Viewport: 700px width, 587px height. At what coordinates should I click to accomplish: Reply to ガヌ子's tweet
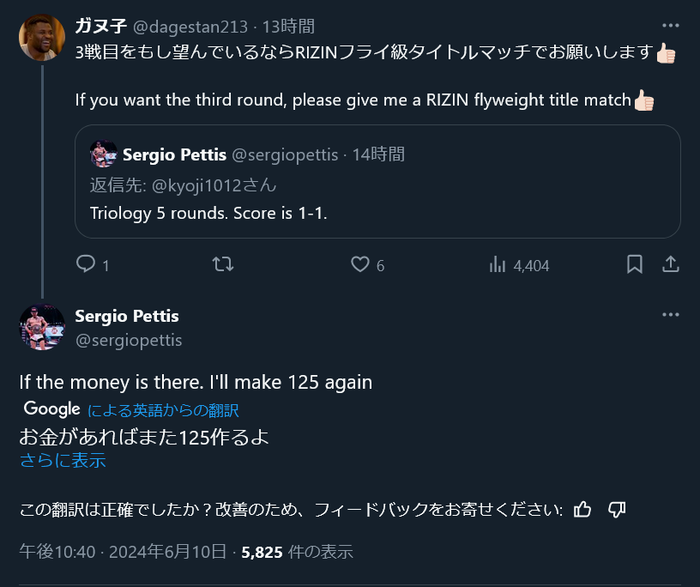pos(86,265)
